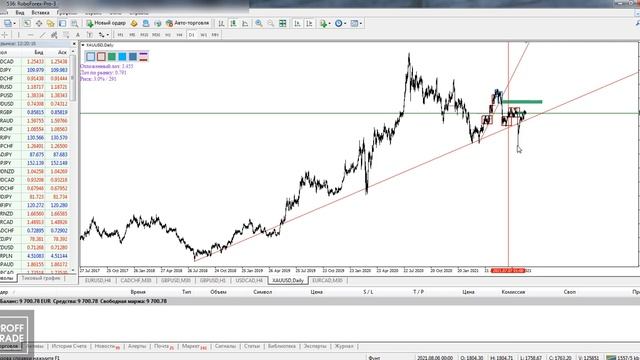The image size is (640, 360).
Task: Create new chart via toolbar icon
Action: click(x=8, y=23)
